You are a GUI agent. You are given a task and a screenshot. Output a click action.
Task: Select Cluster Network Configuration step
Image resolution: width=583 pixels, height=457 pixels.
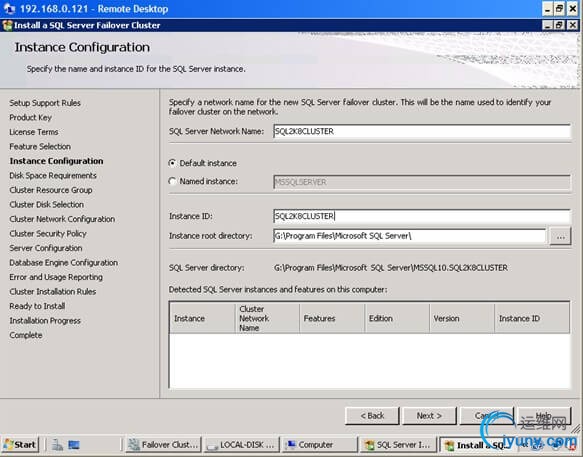tap(62, 219)
